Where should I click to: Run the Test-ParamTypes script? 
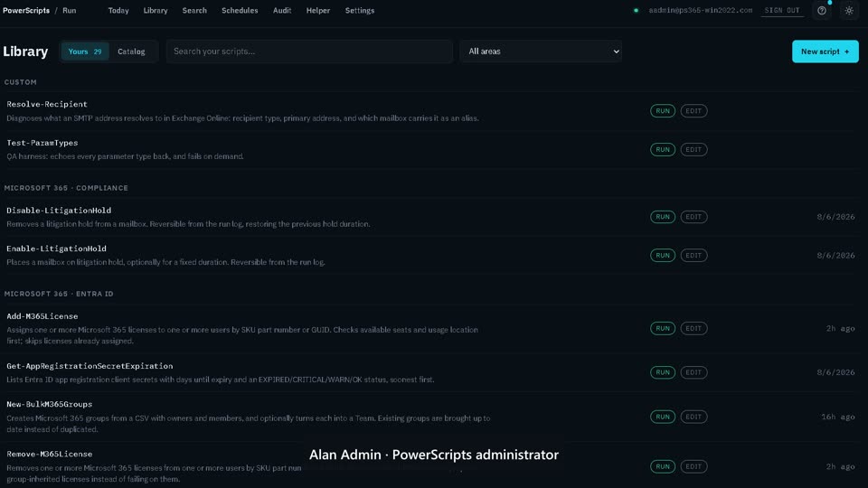[x=663, y=150]
